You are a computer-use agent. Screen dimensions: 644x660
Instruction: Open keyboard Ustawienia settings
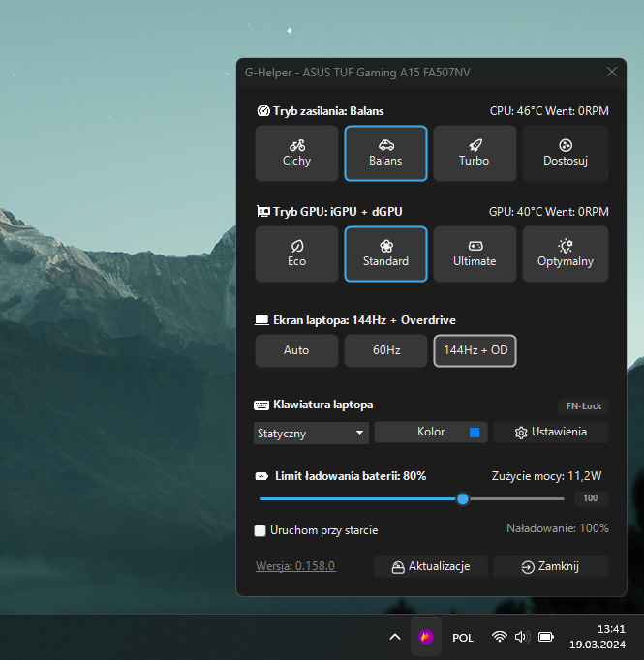pos(550,433)
